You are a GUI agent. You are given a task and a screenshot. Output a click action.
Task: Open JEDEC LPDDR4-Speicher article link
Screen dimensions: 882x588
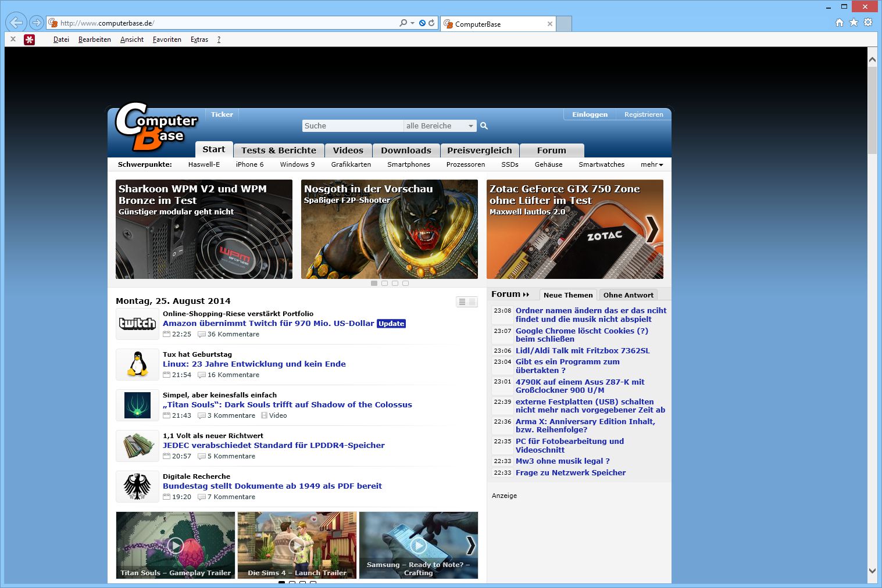coord(273,446)
